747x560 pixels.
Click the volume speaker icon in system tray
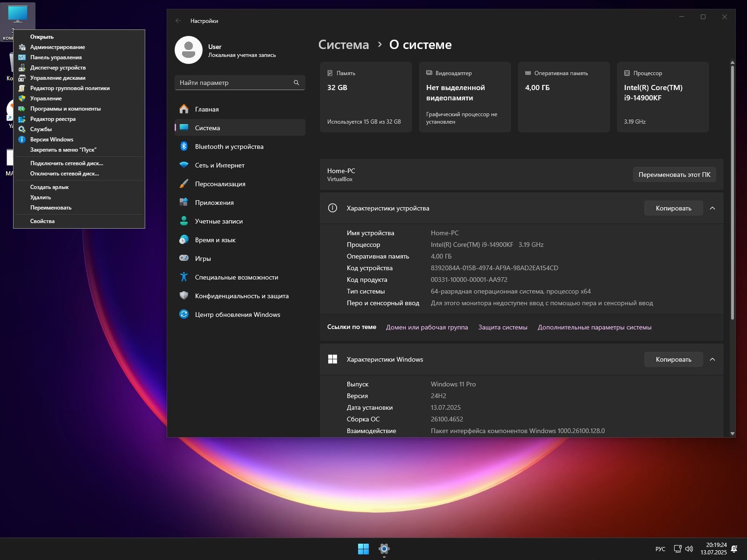(690, 549)
